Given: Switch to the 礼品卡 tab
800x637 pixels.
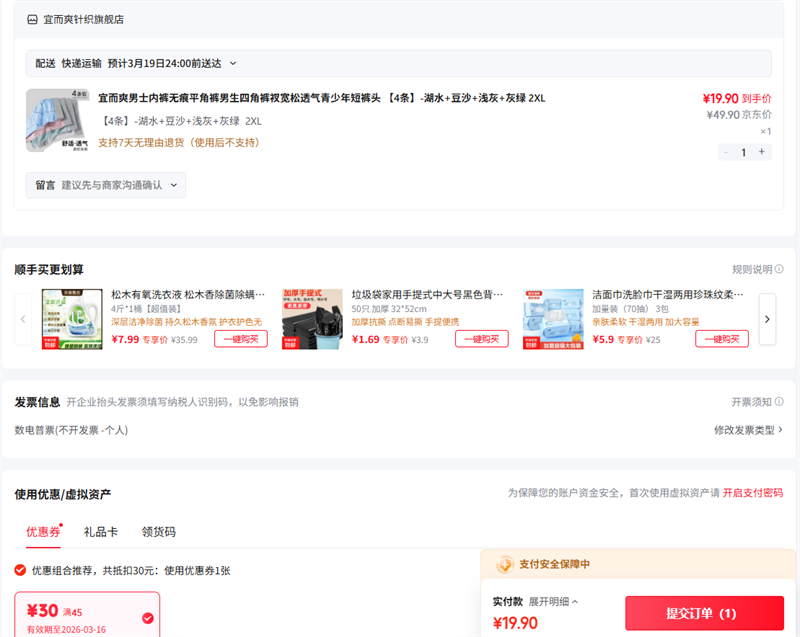Looking at the screenshot, I should tap(100, 532).
